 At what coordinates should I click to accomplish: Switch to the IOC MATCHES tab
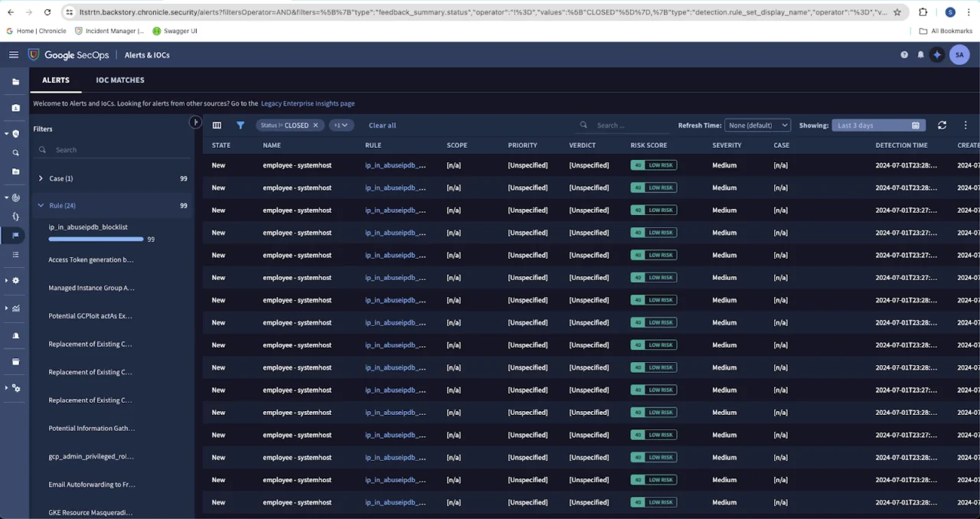click(120, 80)
